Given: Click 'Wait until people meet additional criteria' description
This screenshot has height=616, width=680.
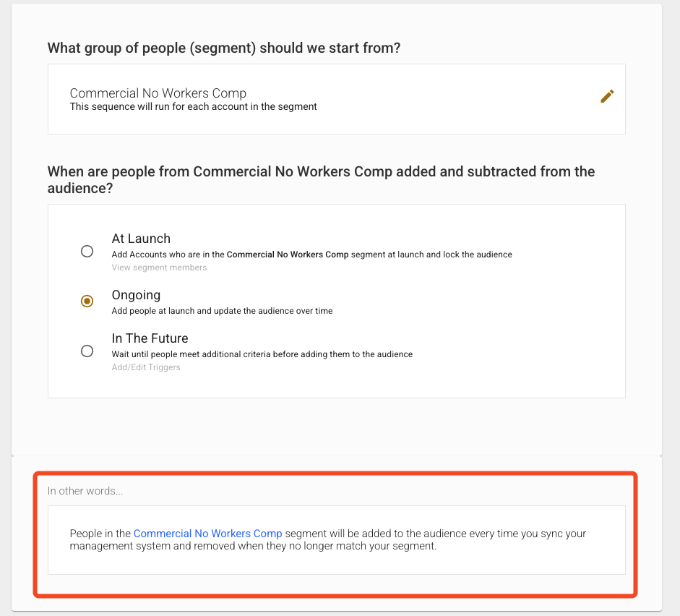Looking at the screenshot, I should coord(262,354).
